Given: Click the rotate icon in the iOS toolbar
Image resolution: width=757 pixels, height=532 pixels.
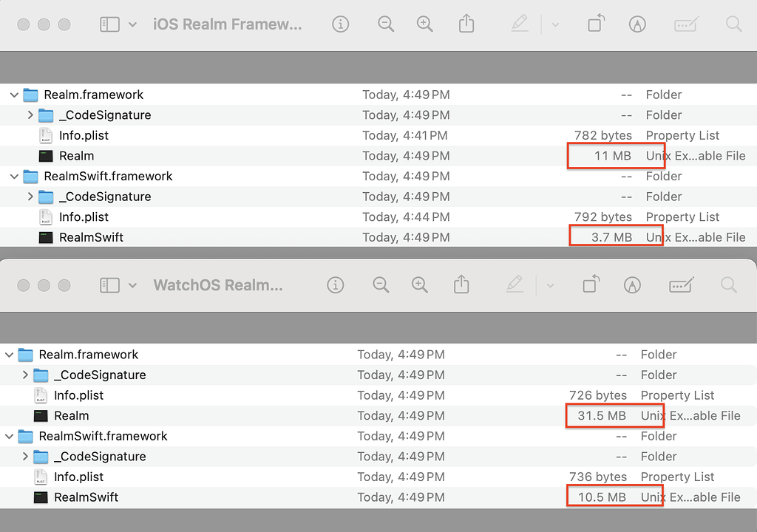Looking at the screenshot, I should point(596,24).
